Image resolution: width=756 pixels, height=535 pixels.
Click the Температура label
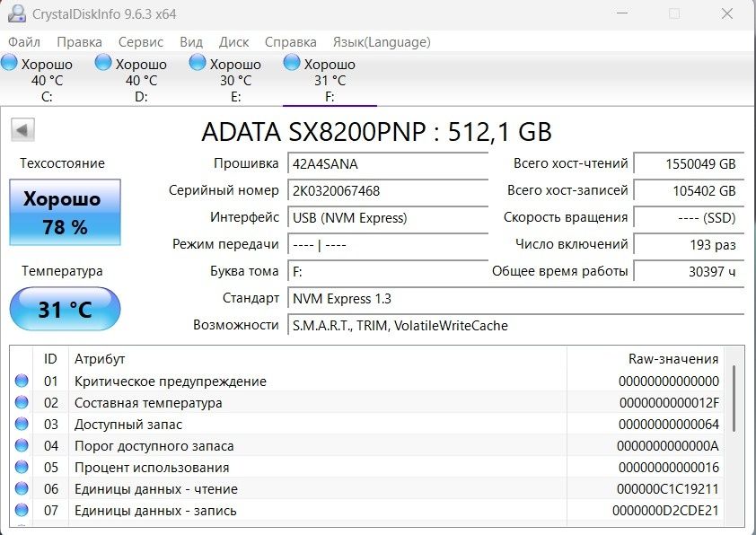[62, 271]
